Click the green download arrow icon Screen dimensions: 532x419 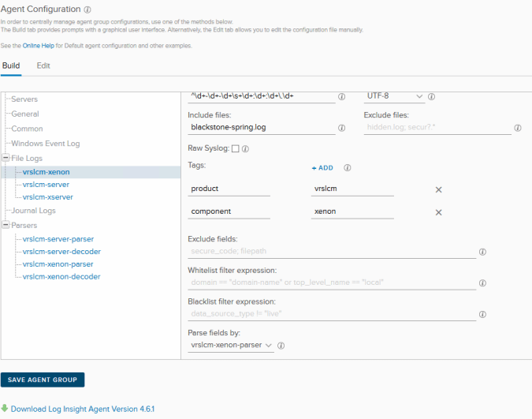click(5, 408)
